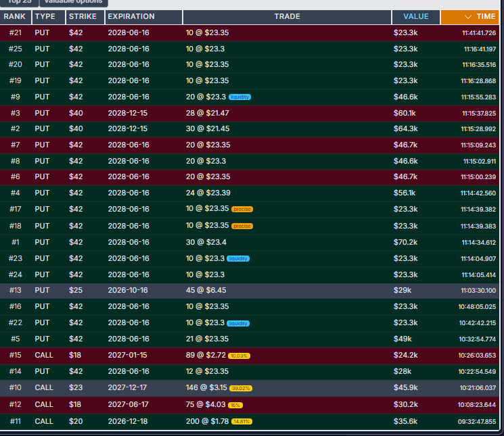Click time cell 11:15:09.243
The height and width of the screenshot is (436, 504).
click(x=478, y=145)
